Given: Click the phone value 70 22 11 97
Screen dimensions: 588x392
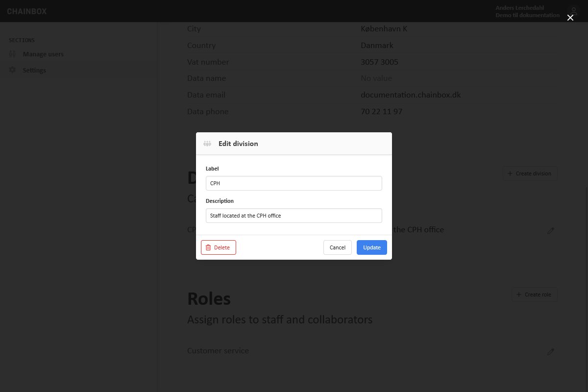Looking at the screenshot, I should coord(381,112).
